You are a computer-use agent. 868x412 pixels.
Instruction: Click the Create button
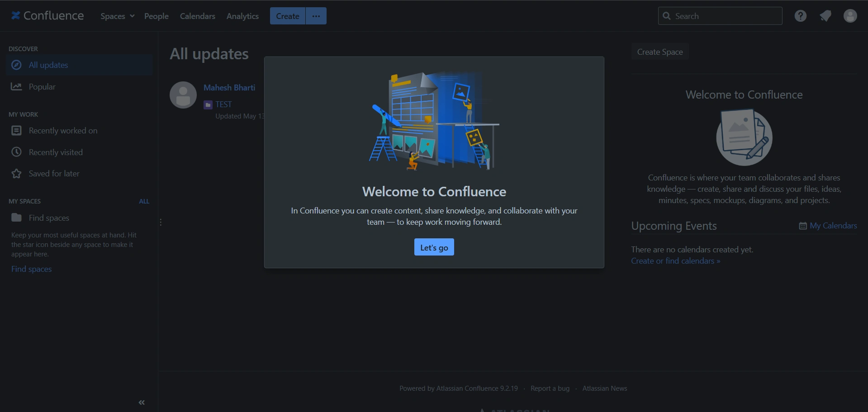pos(288,16)
